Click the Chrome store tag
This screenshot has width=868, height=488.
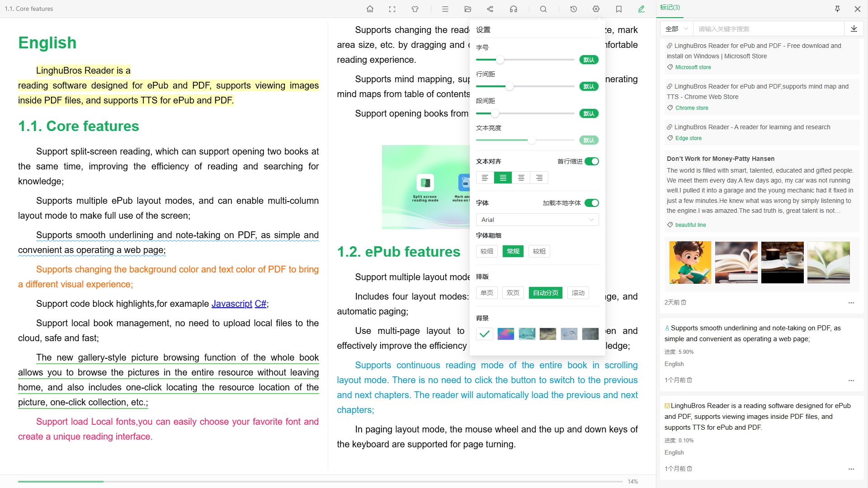pos(692,108)
